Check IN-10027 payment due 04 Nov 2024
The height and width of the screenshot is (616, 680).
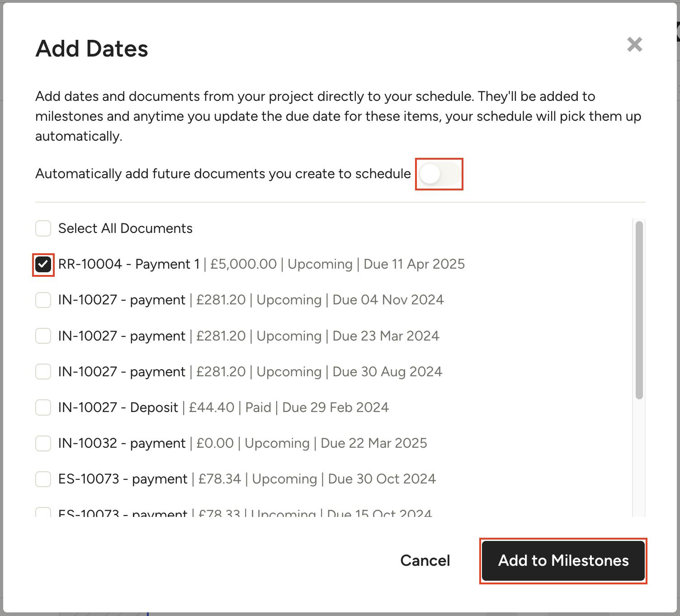tap(43, 300)
